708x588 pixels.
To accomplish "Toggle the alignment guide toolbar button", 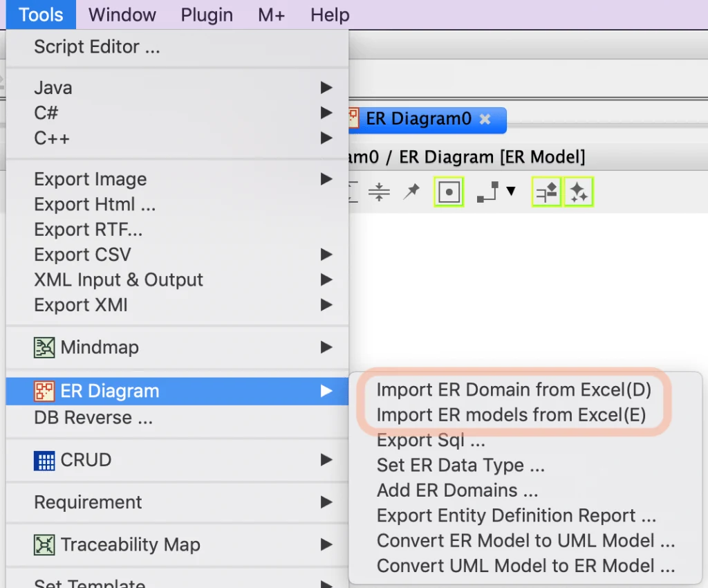I will (547, 192).
